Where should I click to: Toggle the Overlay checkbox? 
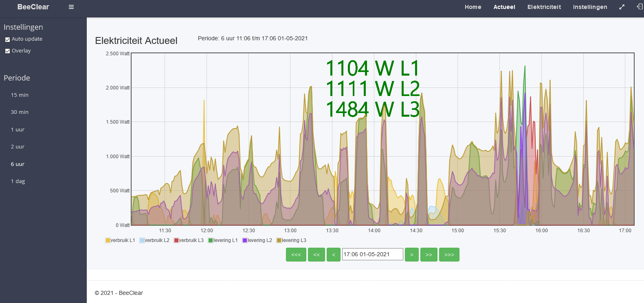click(7, 51)
